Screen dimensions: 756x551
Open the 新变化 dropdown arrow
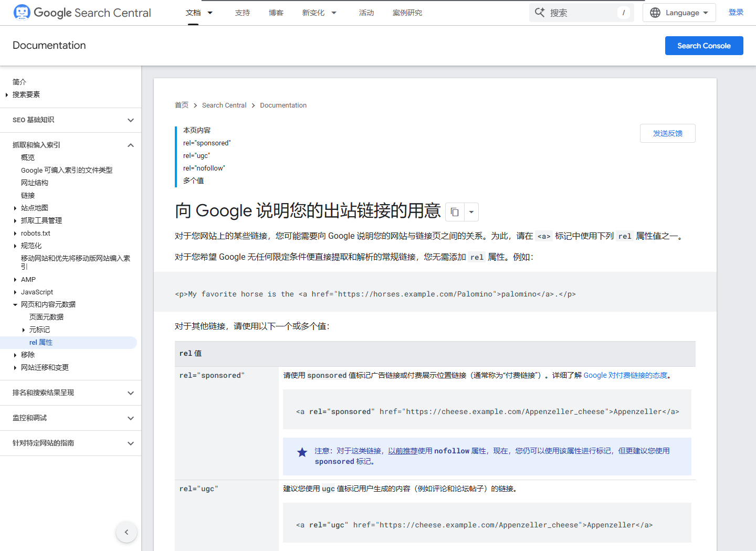click(334, 13)
